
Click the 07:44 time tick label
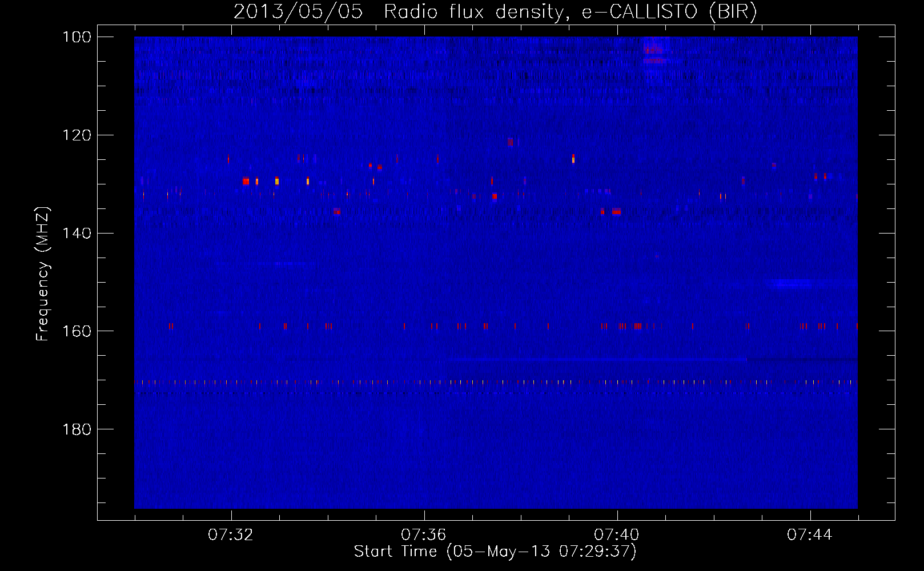point(810,535)
